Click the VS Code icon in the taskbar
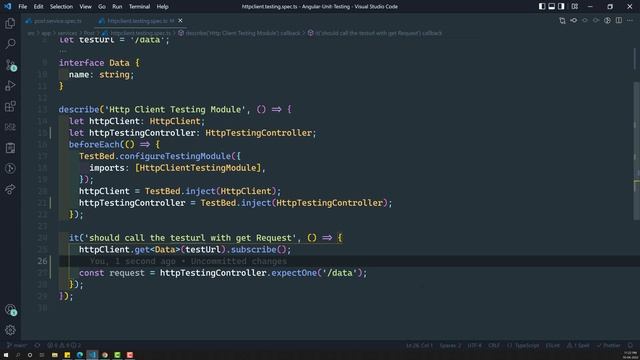The height and width of the screenshot is (360, 640). pos(92,355)
